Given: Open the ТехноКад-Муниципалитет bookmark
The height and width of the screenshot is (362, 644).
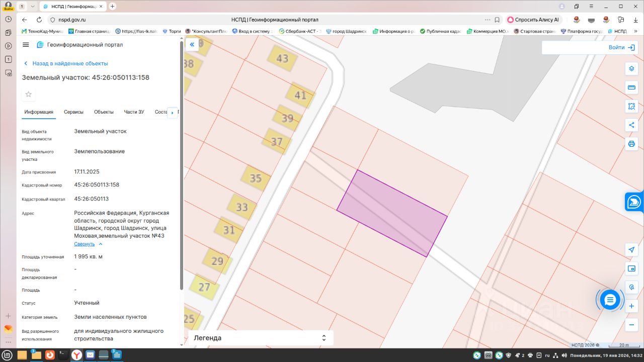Looking at the screenshot, I should [x=42, y=31].
